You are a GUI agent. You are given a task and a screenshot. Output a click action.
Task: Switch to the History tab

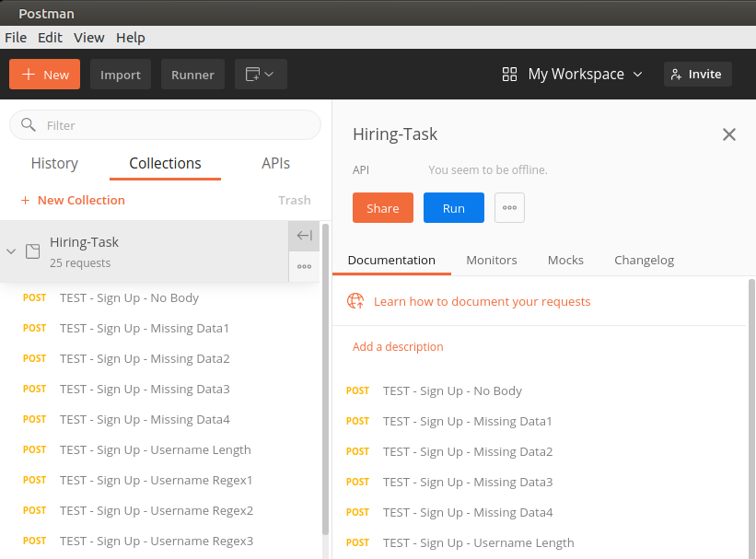tap(54, 164)
